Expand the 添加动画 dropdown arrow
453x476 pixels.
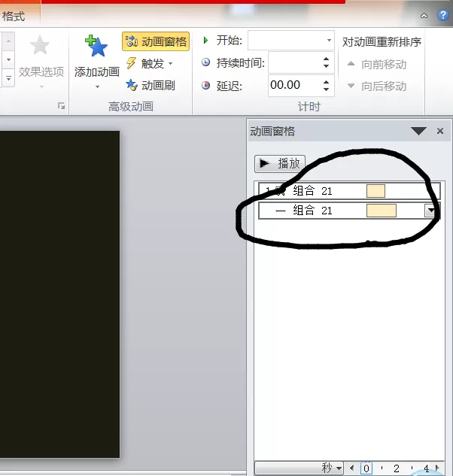click(97, 86)
